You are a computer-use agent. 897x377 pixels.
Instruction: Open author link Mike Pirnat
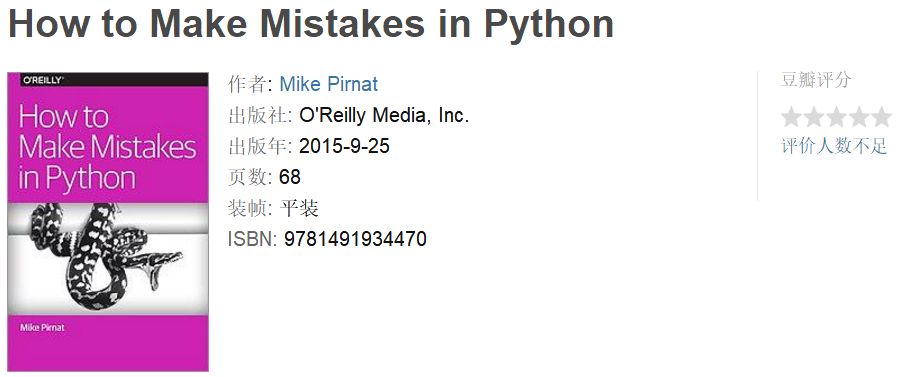tap(328, 84)
